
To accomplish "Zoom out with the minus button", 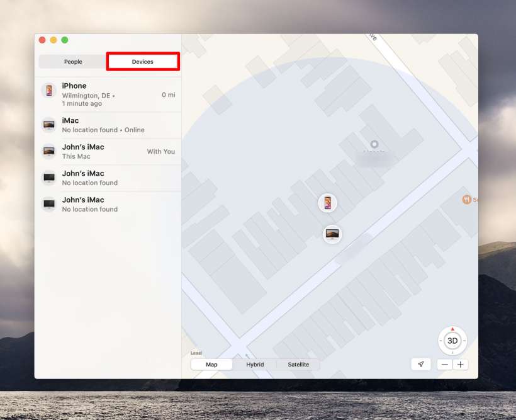I will (x=445, y=365).
